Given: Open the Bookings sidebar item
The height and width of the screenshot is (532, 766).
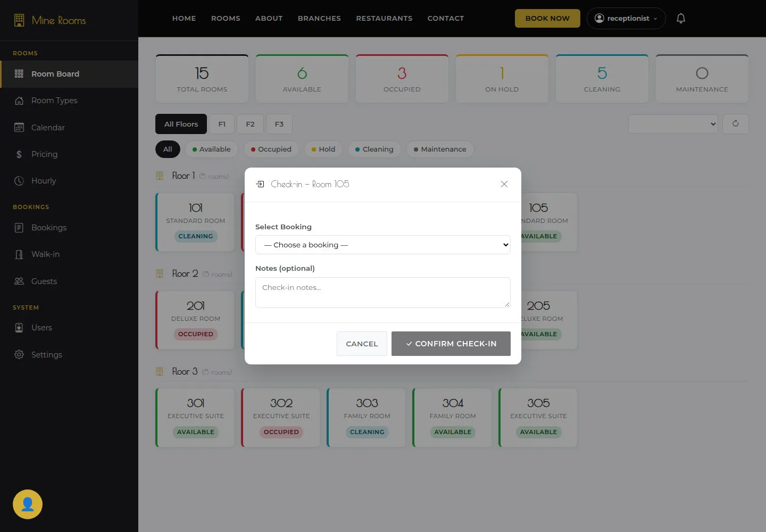Looking at the screenshot, I should click(69, 228).
